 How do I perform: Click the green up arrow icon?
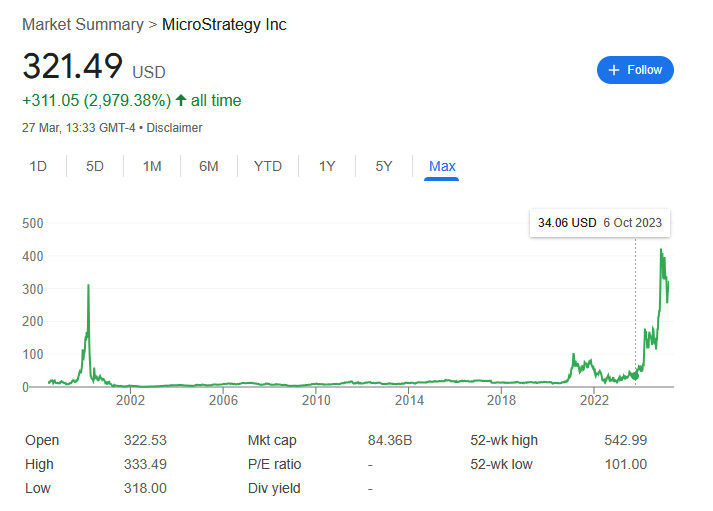pyautogui.click(x=180, y=101)
